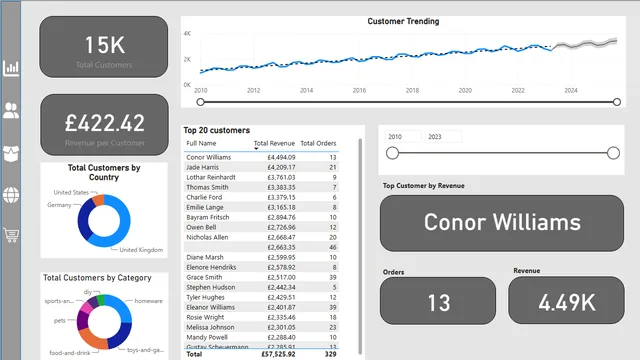Sort by Total Orders column header
This screenshot has width=640, height=360.
click(318, 143)
